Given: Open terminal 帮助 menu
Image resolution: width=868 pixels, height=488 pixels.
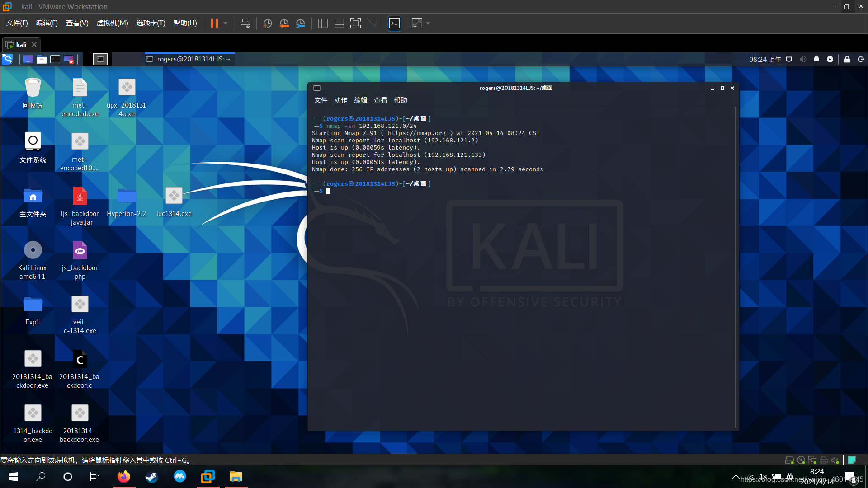Looking at the screenshot, I should point(401,100).
